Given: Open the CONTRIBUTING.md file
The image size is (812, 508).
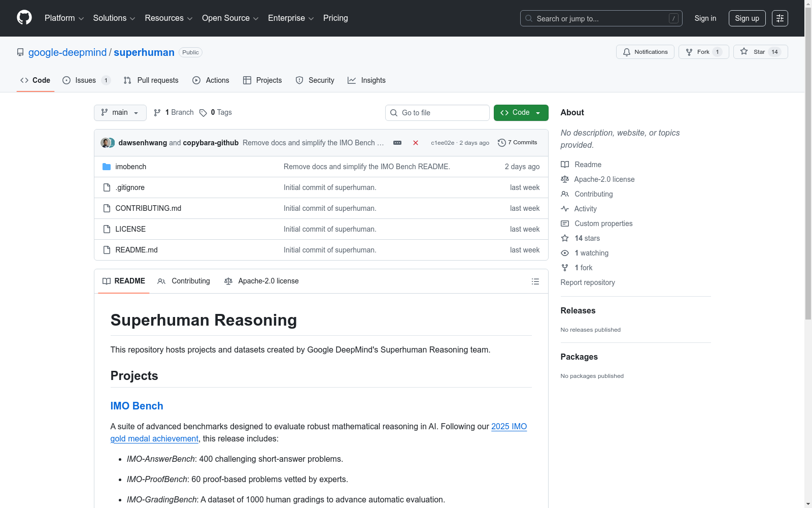Looking at the screenshot, I should click(x=148, y=208).
